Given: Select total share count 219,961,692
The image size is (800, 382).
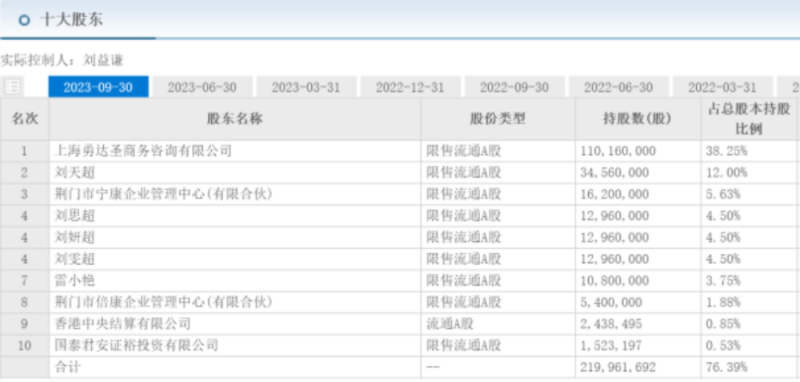Looking at the screenshot, I should pyautogui.click(x=618, y=367).
